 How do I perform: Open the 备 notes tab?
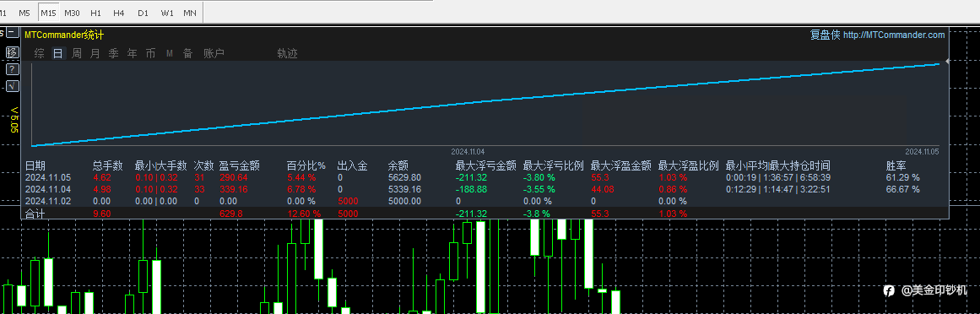coord(187,54)
